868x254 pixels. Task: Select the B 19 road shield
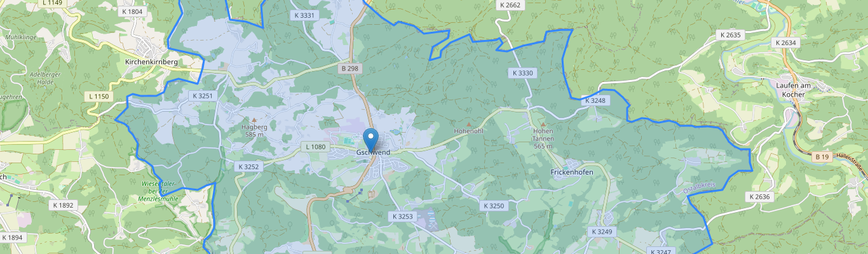pyautogui.click(x=822, y=156)
